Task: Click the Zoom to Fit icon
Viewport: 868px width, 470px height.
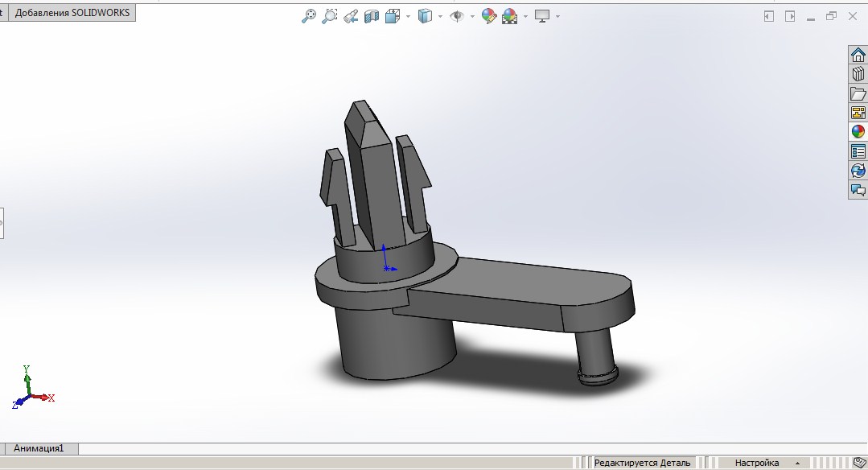Action: (x=309, y=16)
